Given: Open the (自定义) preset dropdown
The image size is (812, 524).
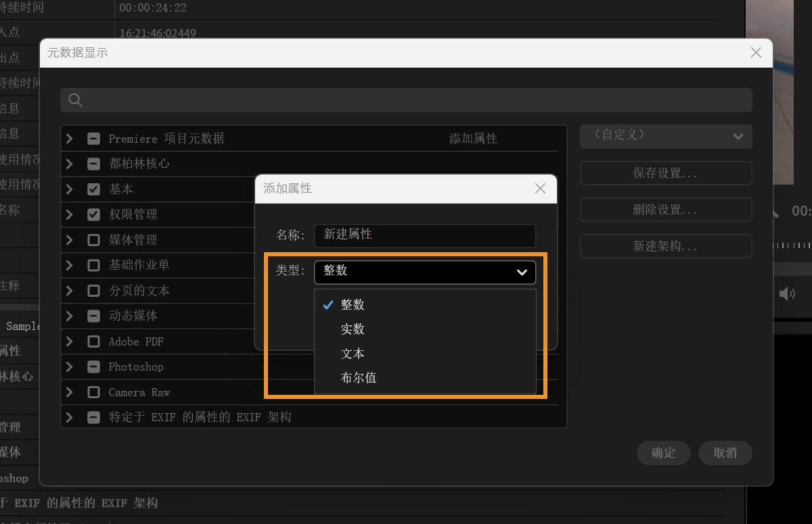Looking at the screenshot, I should click(666, 136).
